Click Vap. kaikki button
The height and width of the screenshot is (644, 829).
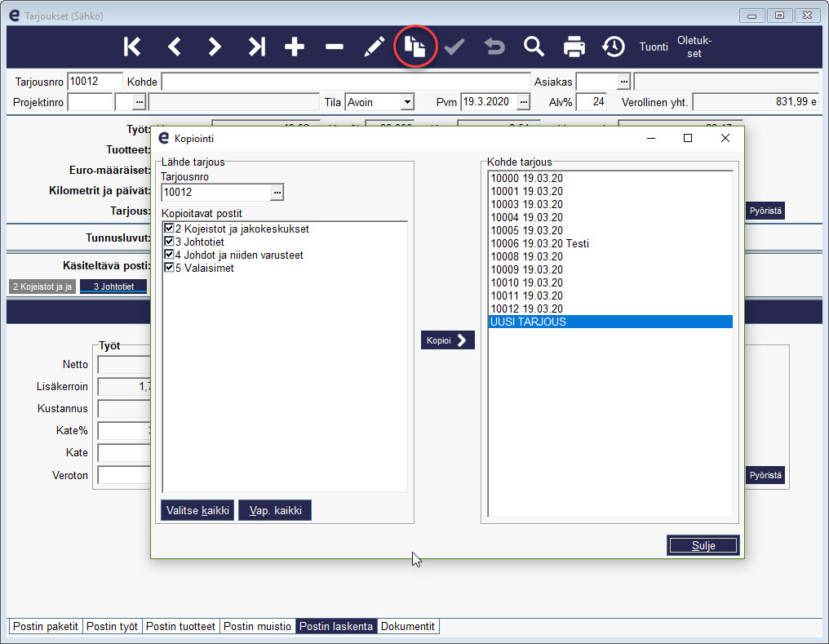[x=275, y=511]
